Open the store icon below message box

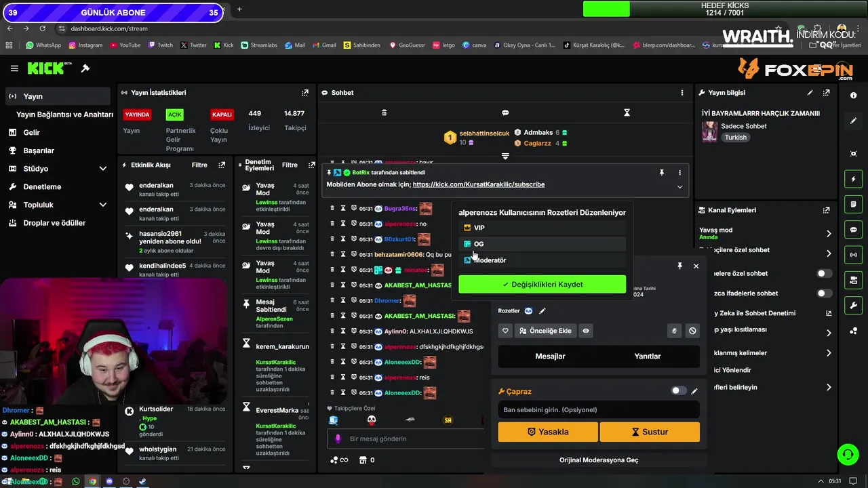click(x=363, y=460)
